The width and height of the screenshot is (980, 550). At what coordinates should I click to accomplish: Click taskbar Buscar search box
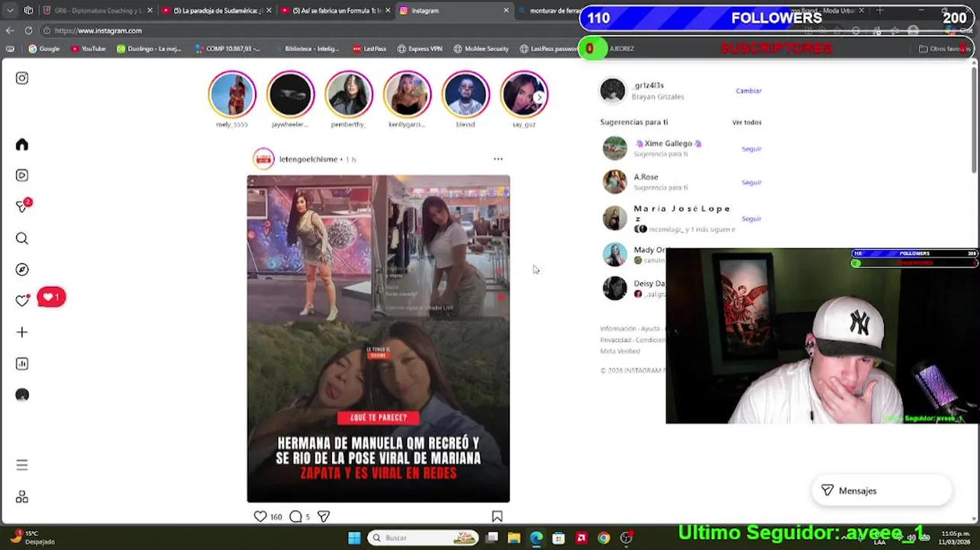[x=423, y=538]
